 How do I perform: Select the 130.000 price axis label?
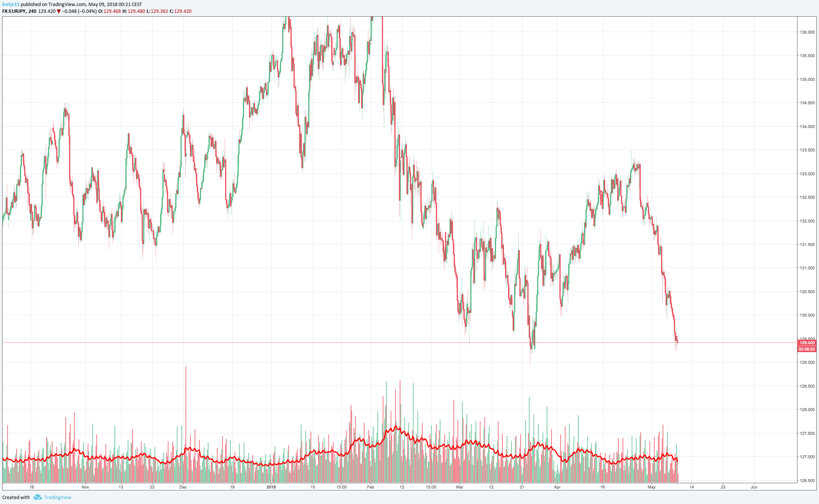pos(807,315)
